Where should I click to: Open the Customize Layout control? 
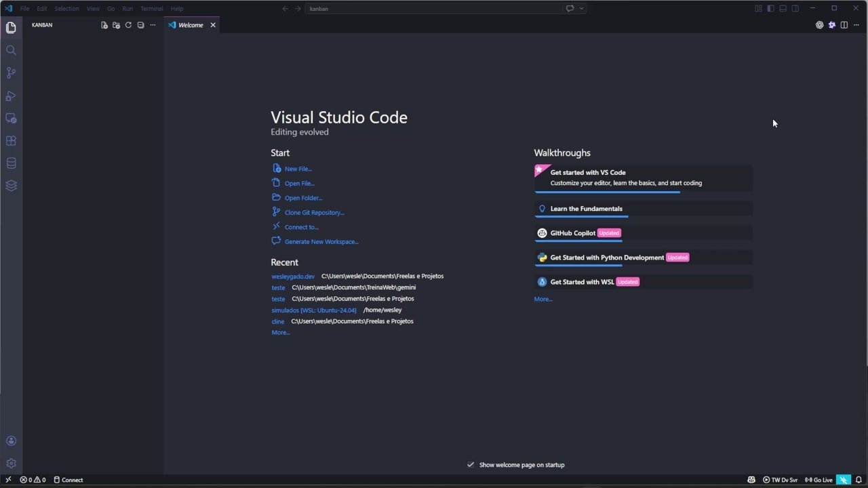coord(758,9)
